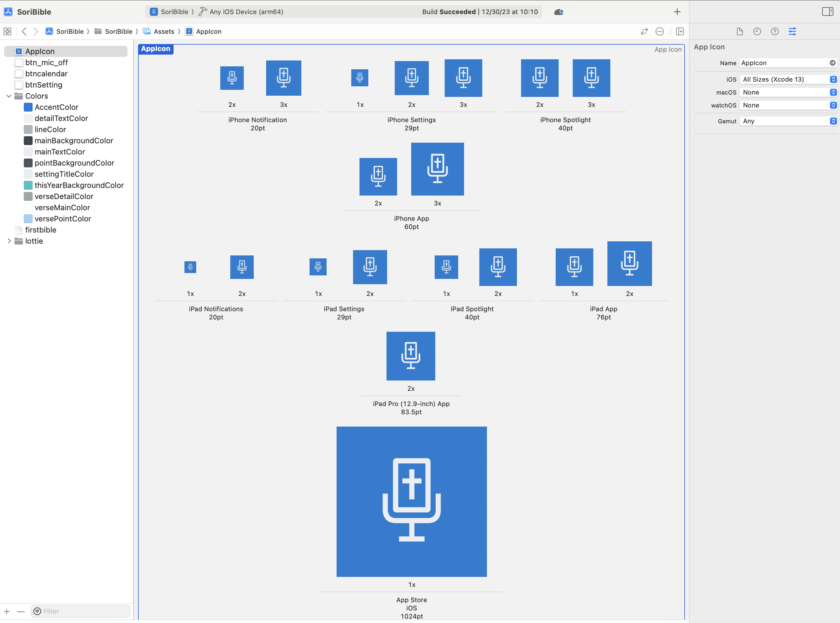Show the History inspector
This screenshot has width=840, height=623.
tap(757, 31)
